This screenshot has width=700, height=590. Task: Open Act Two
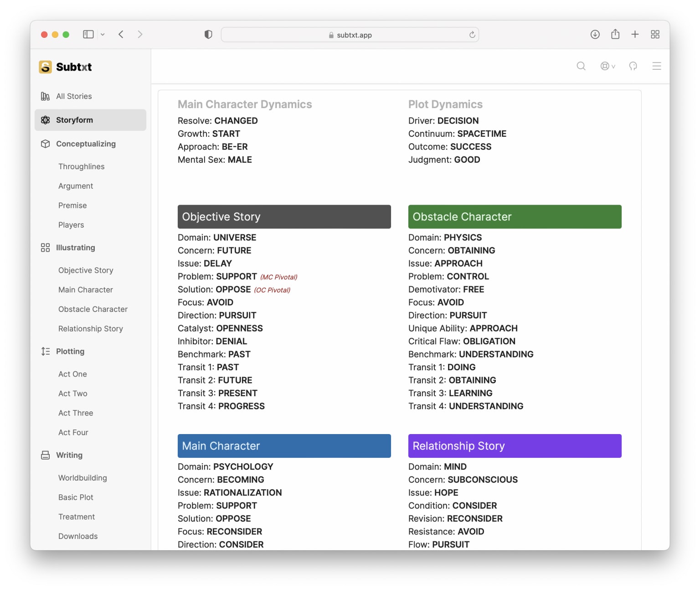(73, 393)
